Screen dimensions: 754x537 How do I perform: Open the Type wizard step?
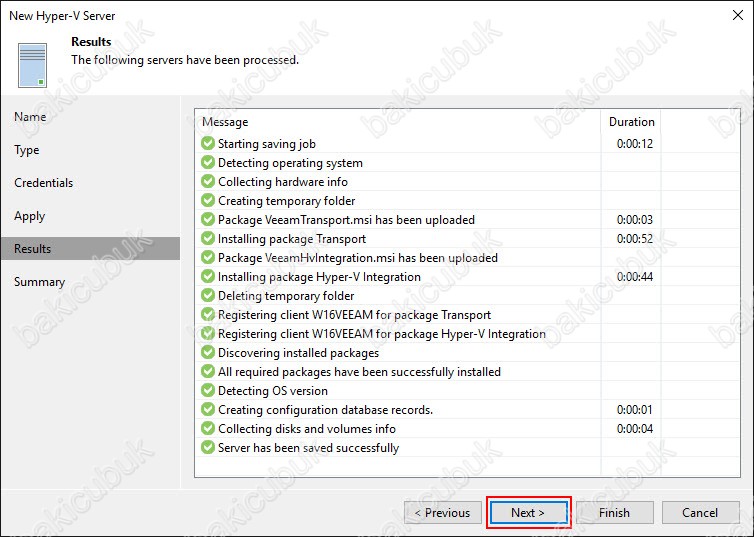tap(27, 150)
